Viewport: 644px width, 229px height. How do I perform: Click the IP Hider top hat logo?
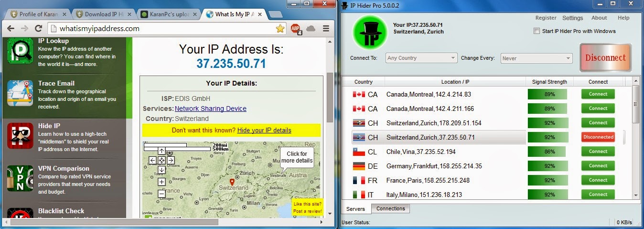pos(371,32)
